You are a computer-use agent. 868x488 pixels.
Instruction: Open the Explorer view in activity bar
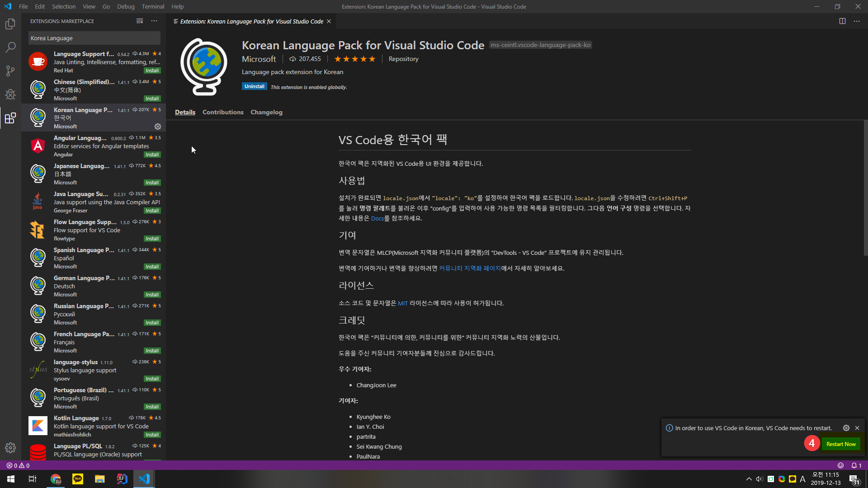click(10, 24)
